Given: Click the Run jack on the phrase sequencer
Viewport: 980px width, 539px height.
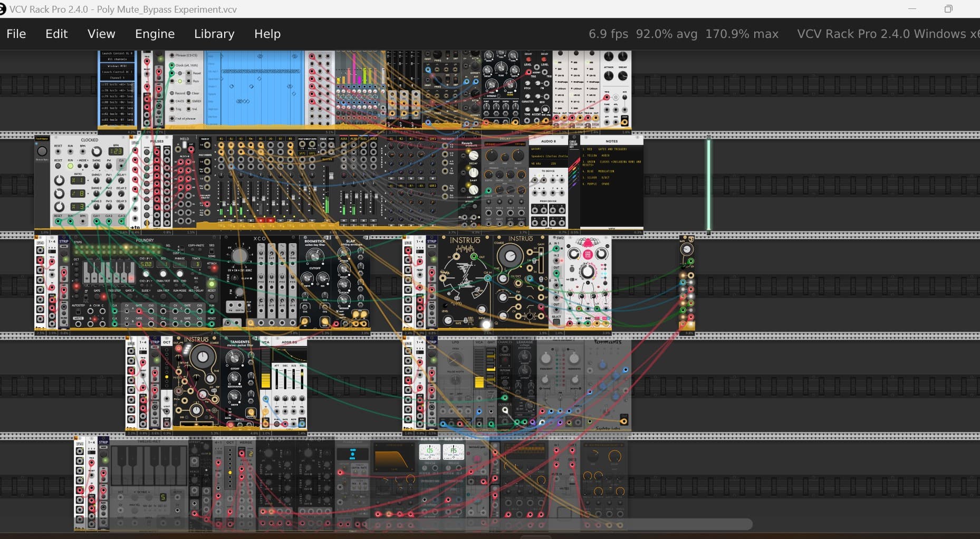Looking at the screenshot, I should (x=188, y=81).
